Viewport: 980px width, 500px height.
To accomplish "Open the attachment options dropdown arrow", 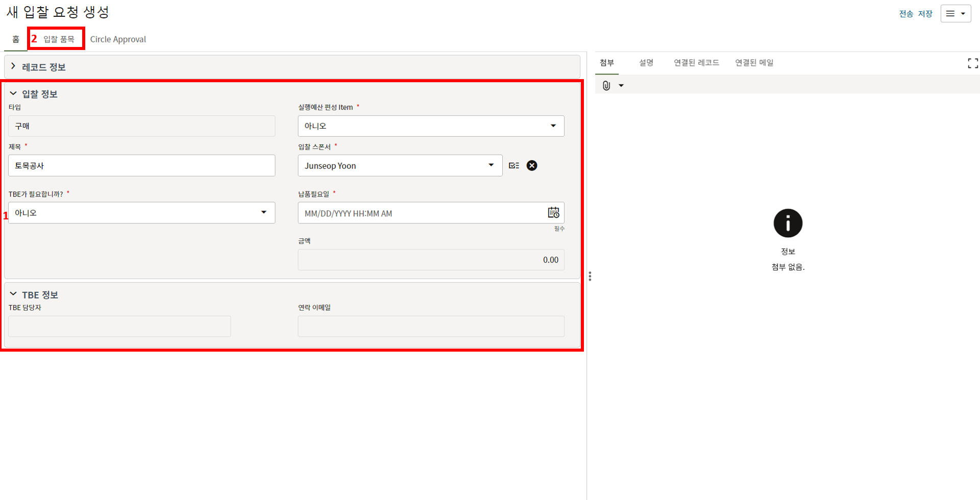I will coord(621,86).
